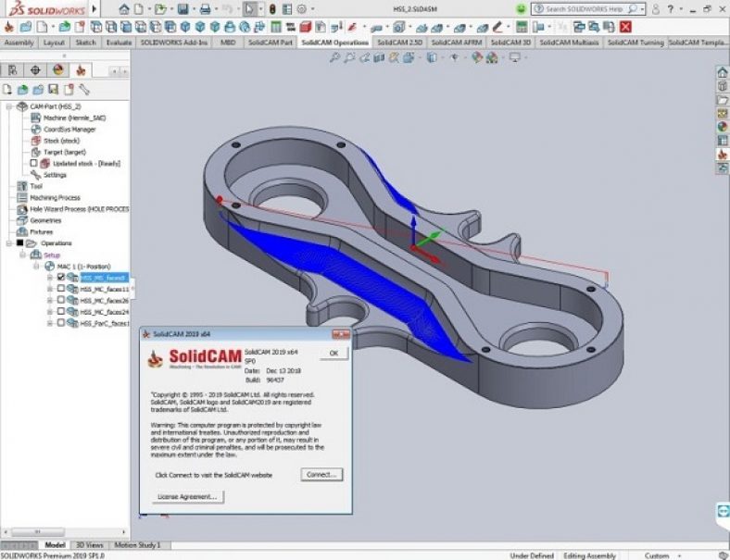Switch to the SolidCAM Multiaxis tab
Viewport: 730px width, 560px height.
(x=569, y=43)
